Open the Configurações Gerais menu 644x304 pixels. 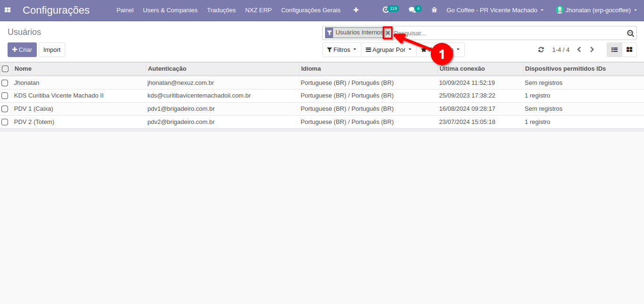pyautogui.click(x=310, y=10)
